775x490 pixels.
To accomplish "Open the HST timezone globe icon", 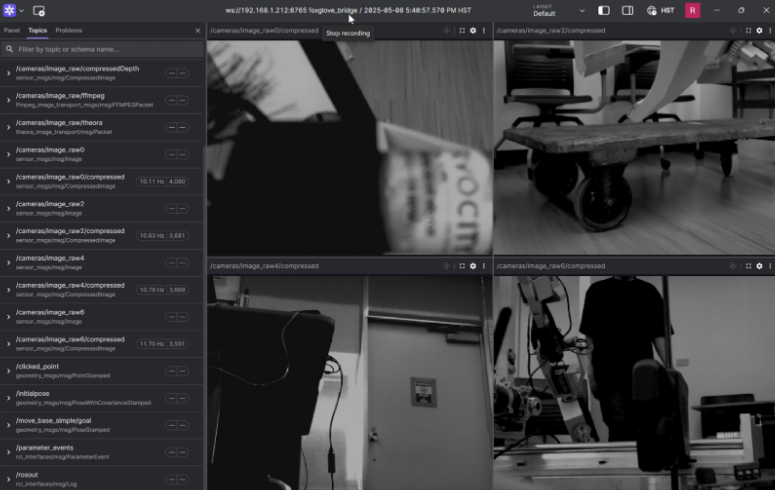I will [651, 10].
